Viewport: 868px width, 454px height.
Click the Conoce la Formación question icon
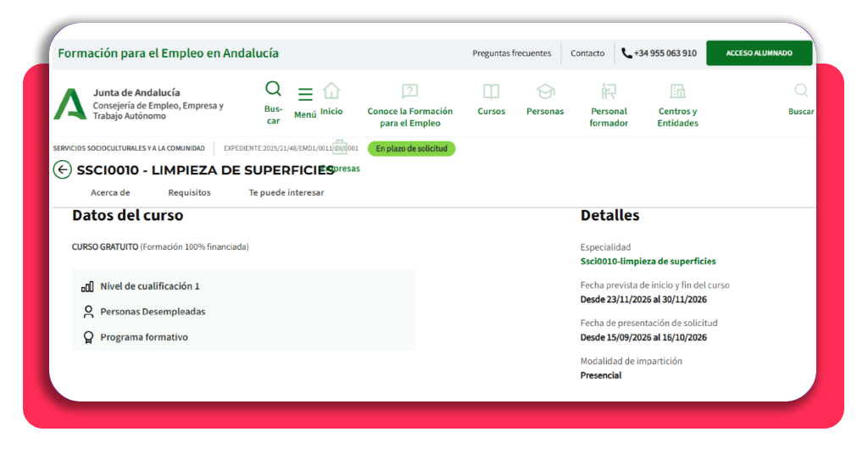click(409, 91)
